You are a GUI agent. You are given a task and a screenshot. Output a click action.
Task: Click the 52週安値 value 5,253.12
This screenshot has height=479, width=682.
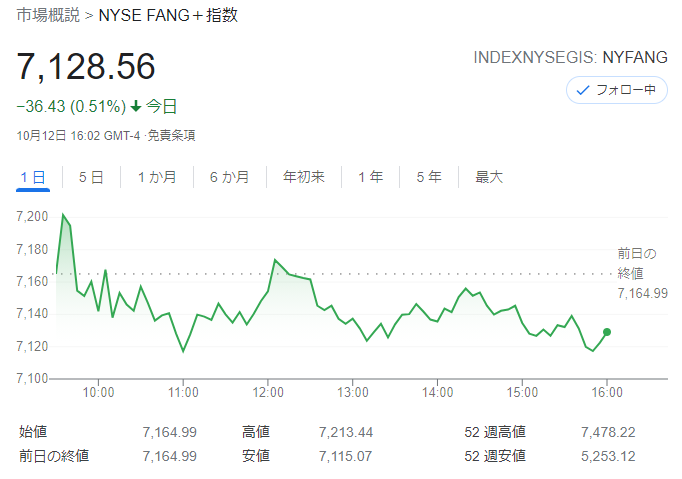click(x=608, y=456)
